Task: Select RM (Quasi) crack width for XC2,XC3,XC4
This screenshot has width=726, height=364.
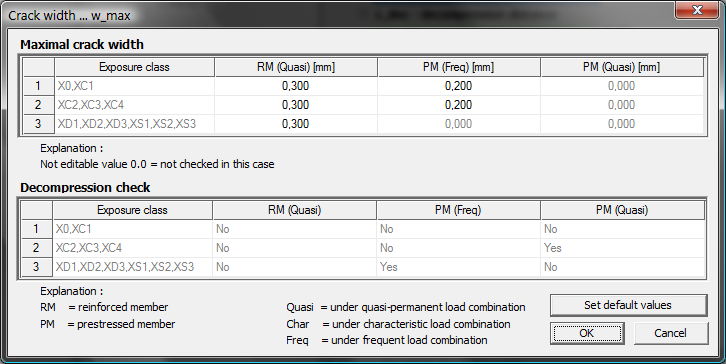Action: click(x=296, y=105)
